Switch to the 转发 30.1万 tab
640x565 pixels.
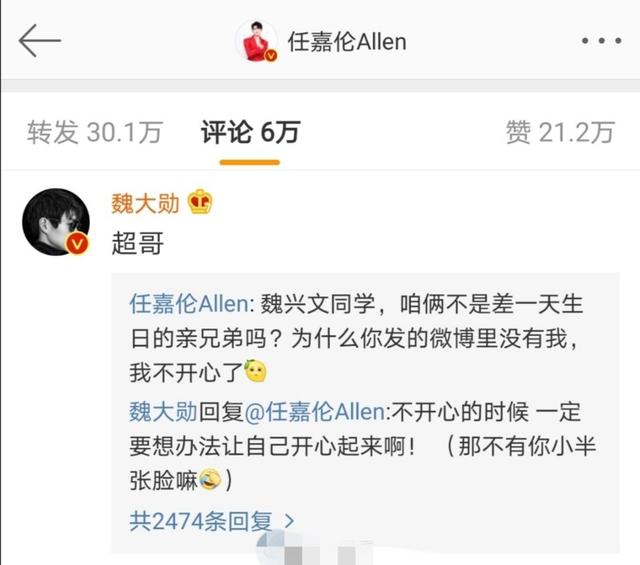coord(95,132)
